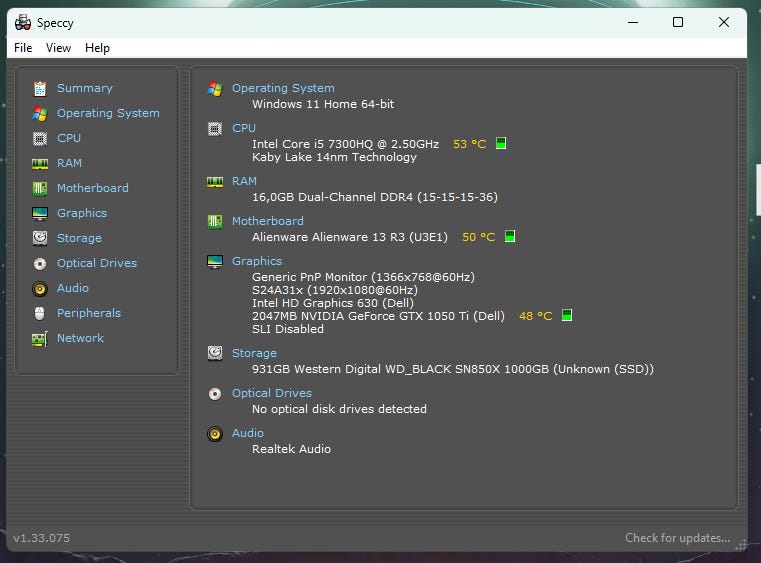Click the Storage heading link in summary panel
Screen dimensions: 761x563
click(x=254, y=353)
